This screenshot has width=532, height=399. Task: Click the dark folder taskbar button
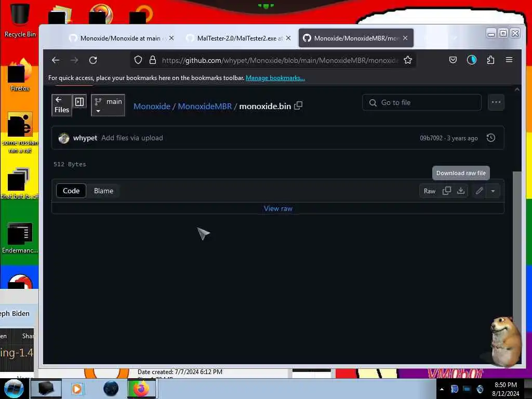[x=46, y=389]
